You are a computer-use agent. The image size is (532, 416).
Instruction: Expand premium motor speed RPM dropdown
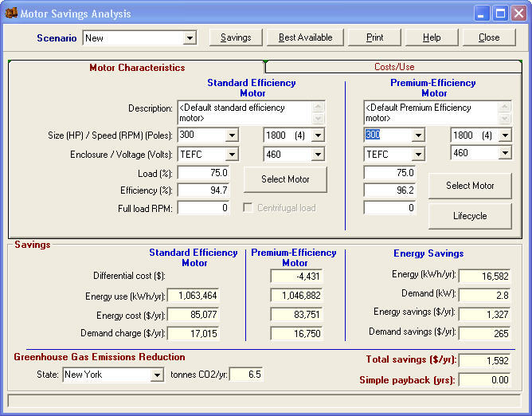pyautogui.click(x=505, y=135)
